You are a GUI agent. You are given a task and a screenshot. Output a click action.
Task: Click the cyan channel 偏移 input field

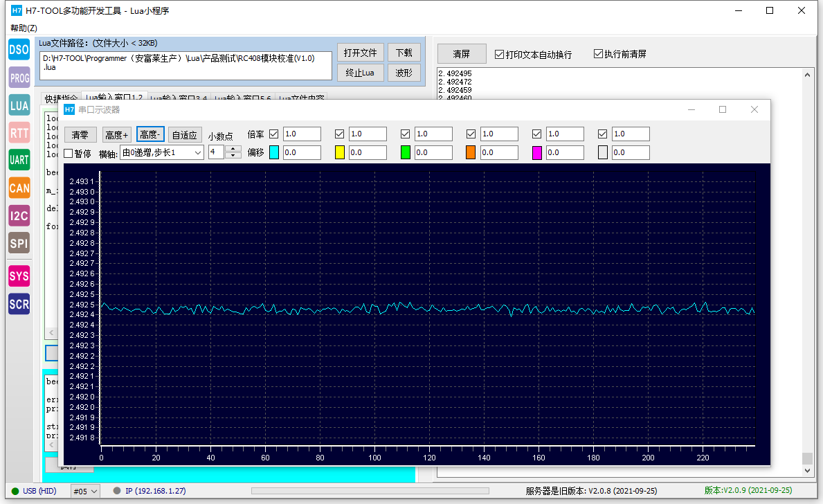[302, 152]
